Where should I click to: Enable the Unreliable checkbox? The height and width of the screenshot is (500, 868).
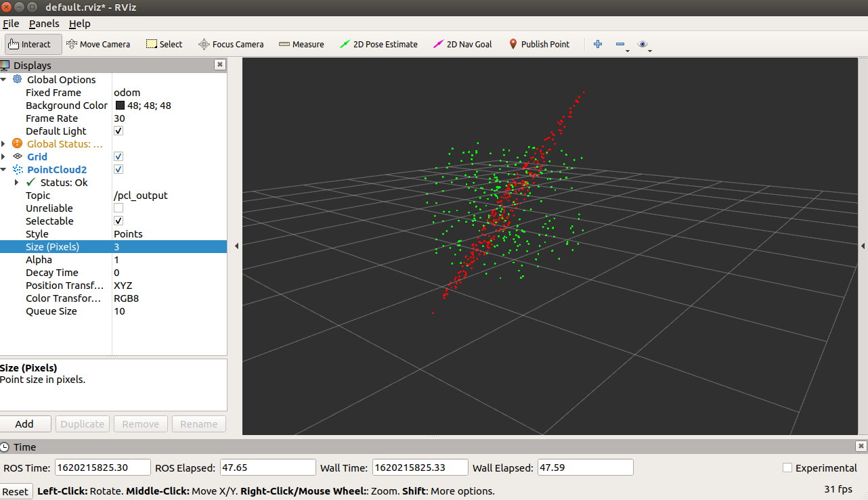click(118, 208)
